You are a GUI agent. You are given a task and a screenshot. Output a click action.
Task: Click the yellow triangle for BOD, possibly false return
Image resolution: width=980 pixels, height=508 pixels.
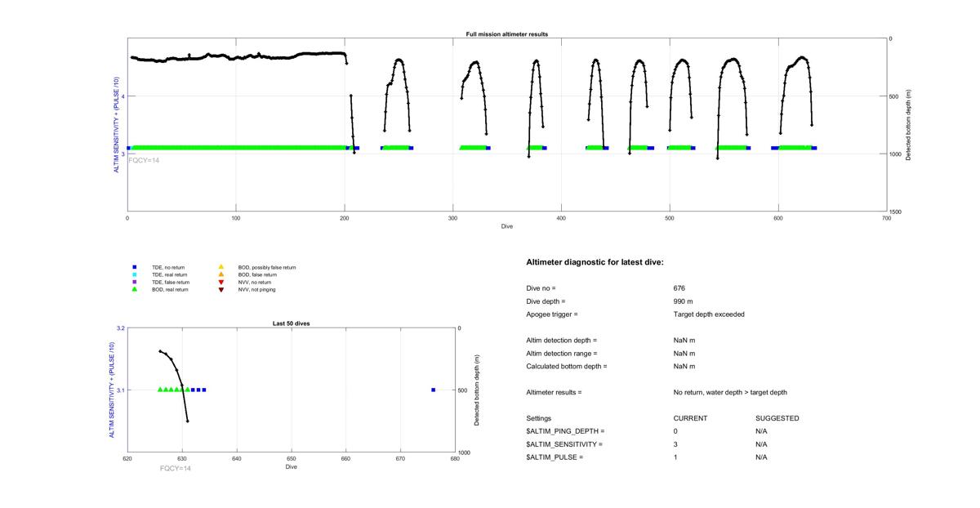(220, 267)
